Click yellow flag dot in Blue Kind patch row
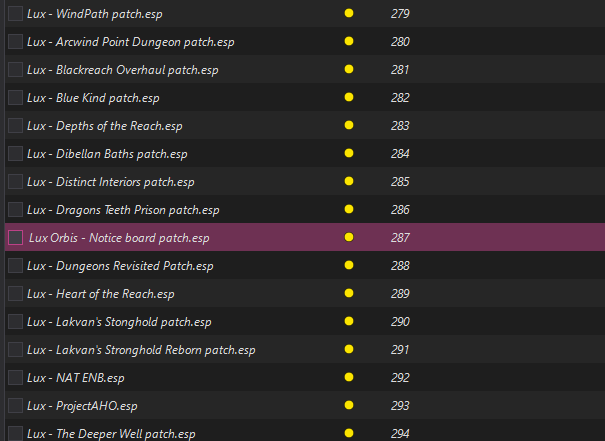605x441 pixels. click(x=349, y=97)
